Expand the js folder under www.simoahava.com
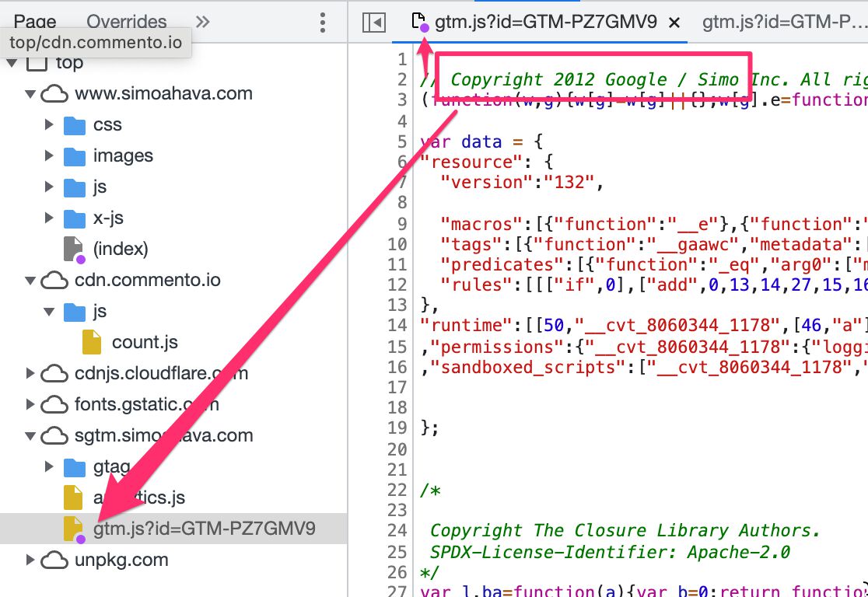Viewport: 868px width, 597px height. pyautogui.click(x=49, y=187)
